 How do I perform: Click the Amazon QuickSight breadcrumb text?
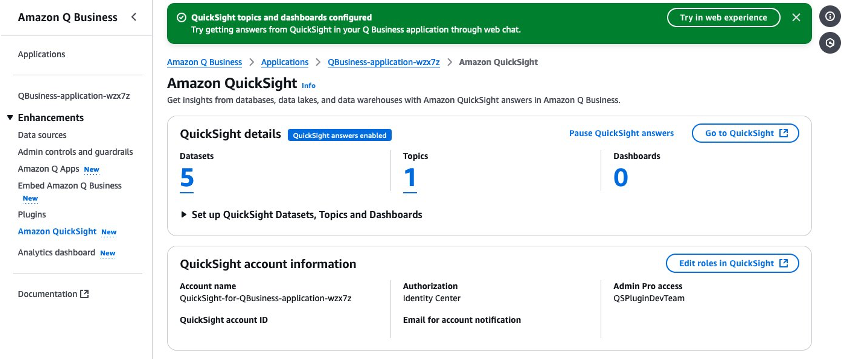498,62
